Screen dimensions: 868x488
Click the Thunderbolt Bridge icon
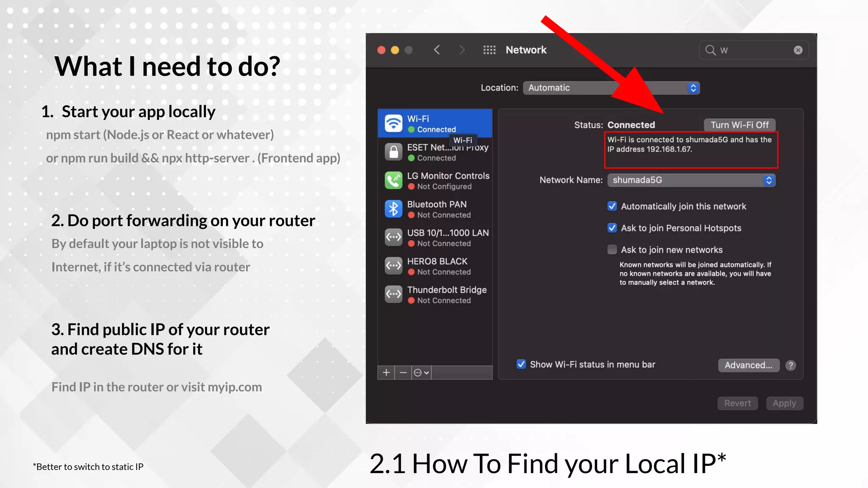[x=393, y=294]
